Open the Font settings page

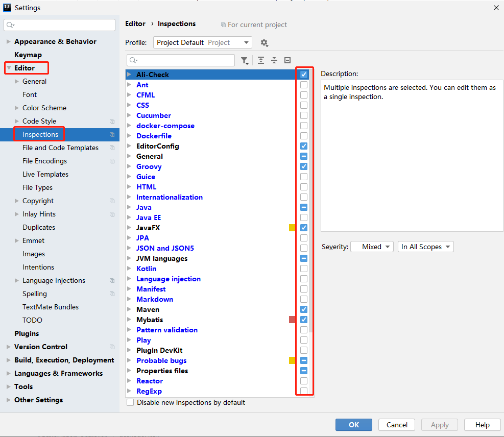[x=30, y=95]
